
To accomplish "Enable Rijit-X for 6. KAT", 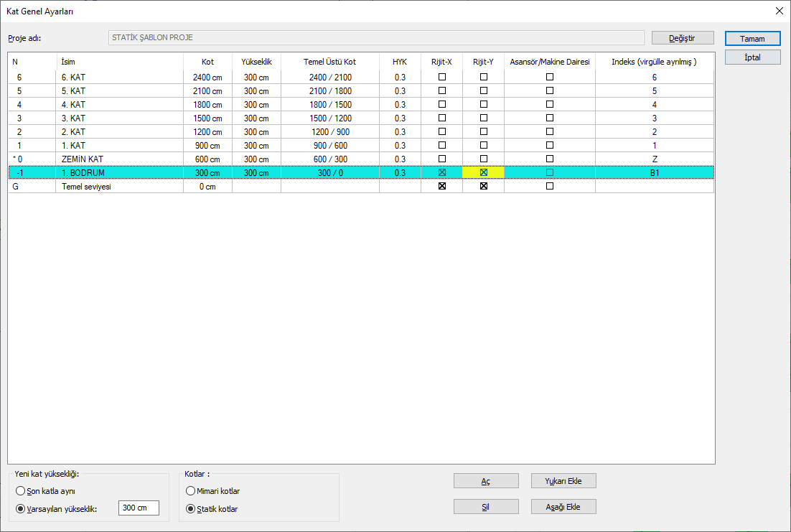I will click(442, 77).
